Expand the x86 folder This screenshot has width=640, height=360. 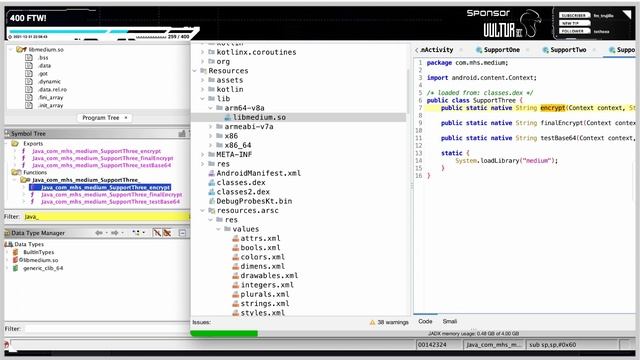[x=211, y=136]
